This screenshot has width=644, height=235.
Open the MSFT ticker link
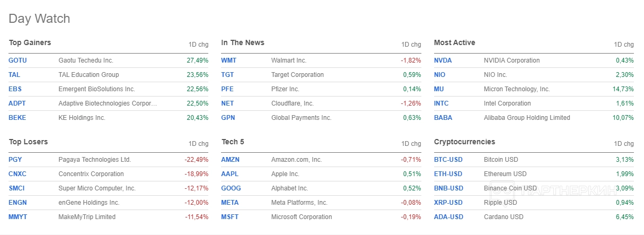click(230, 217)
